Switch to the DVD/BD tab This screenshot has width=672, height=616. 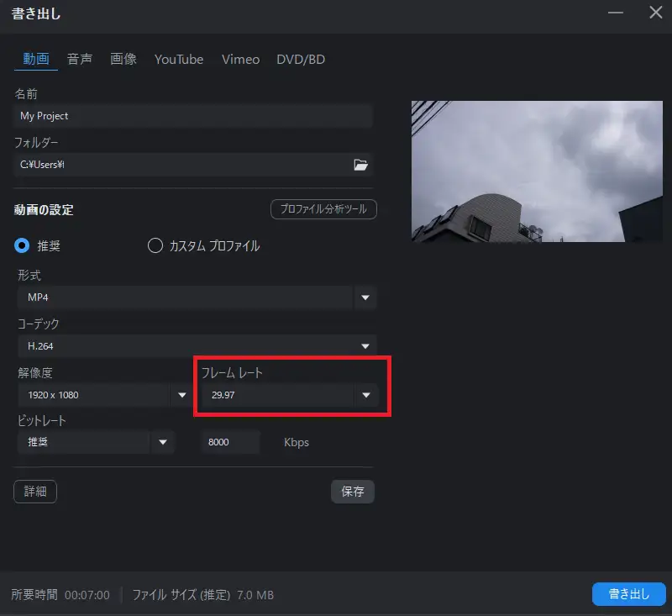(301, 59)
